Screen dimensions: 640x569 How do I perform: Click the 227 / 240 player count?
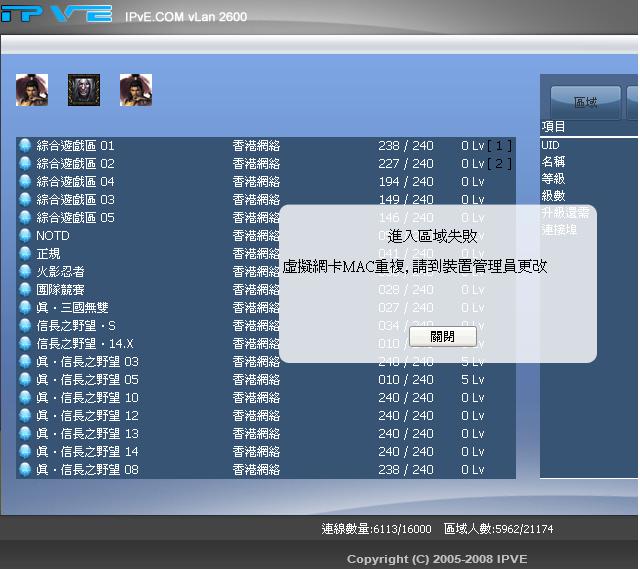click(406, 164)
